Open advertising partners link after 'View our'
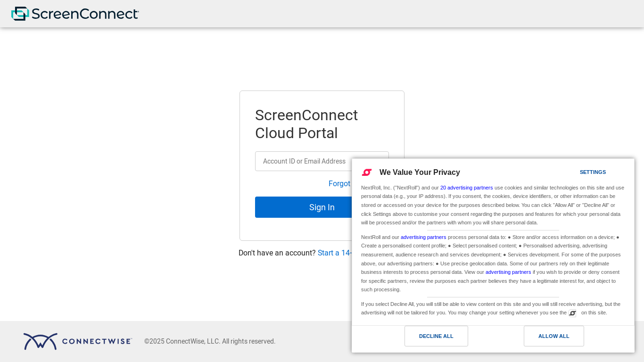The height and width of the screenshot is (362, 644). click(x=508, y=272)
